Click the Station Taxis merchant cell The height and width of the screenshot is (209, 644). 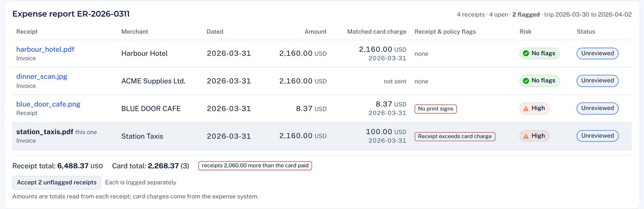[142, 136]
